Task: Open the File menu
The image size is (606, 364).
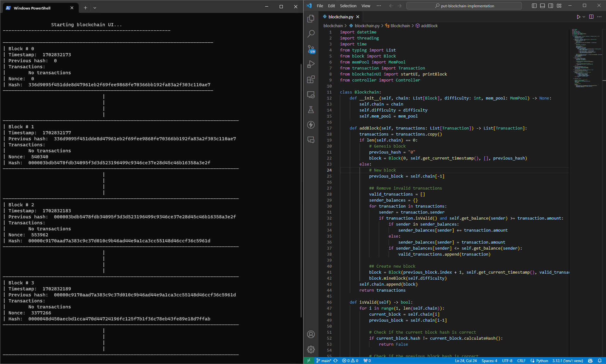Action: click(320, 6)
